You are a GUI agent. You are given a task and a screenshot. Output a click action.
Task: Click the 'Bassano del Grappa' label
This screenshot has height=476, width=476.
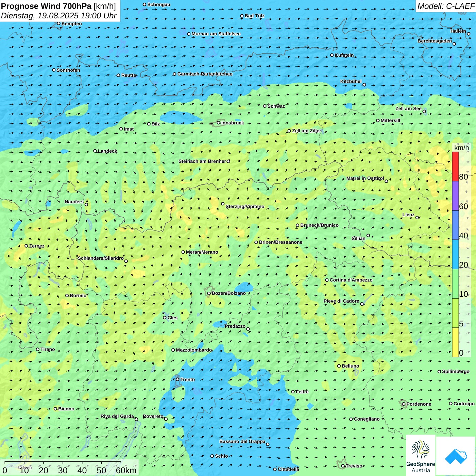(x=242, y=441)
